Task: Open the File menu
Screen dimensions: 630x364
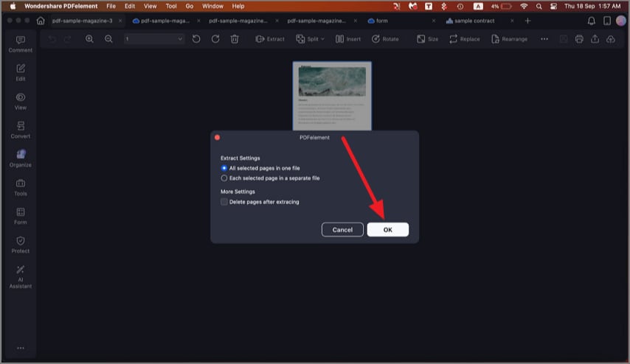Action: coord(111,6)
